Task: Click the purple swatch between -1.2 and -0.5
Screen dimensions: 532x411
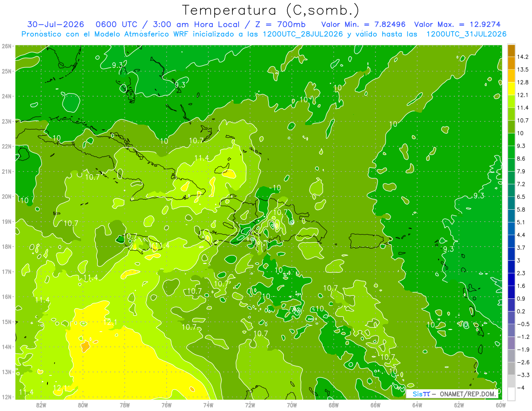Action: (511, 330)
